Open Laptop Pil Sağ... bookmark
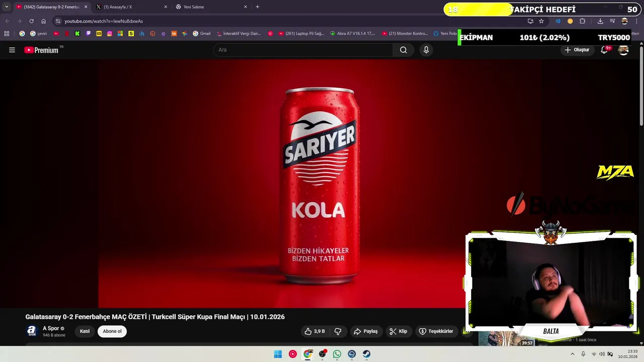Viewport: 644px width, 362px height. coord(301,34)
